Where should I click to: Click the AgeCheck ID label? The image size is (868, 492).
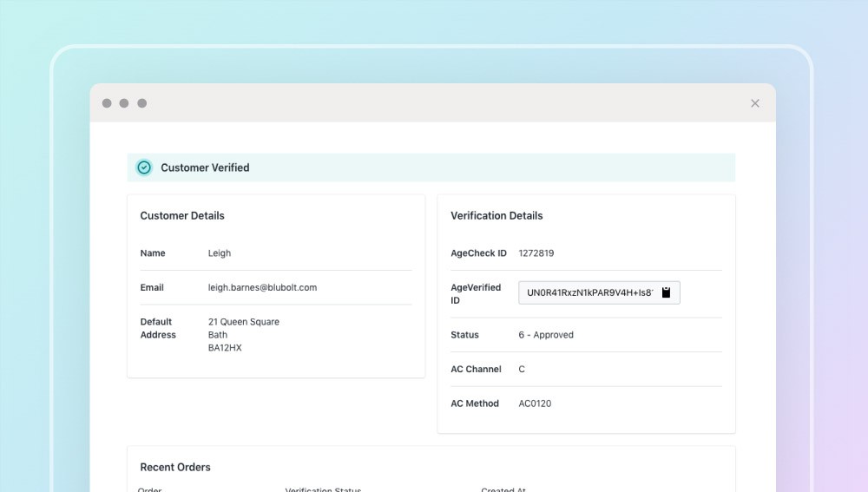point(478,253)
